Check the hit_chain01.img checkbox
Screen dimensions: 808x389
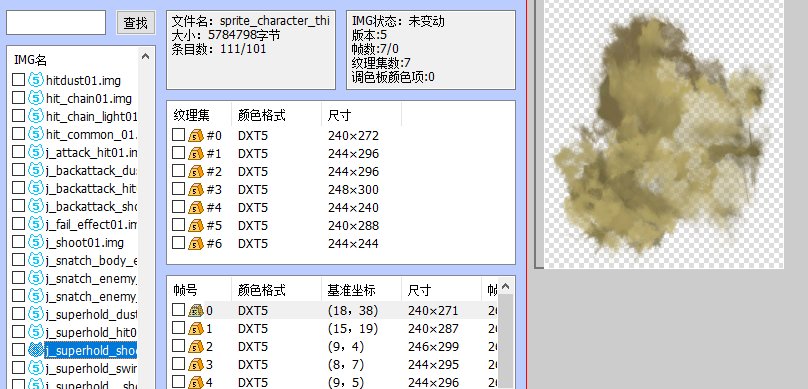(19, 97)
